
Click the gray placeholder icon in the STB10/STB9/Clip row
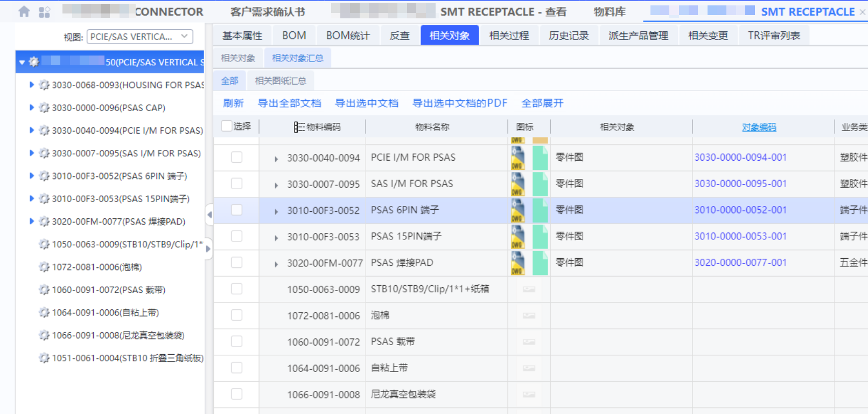pyautogui.click(x=529, y=289)
